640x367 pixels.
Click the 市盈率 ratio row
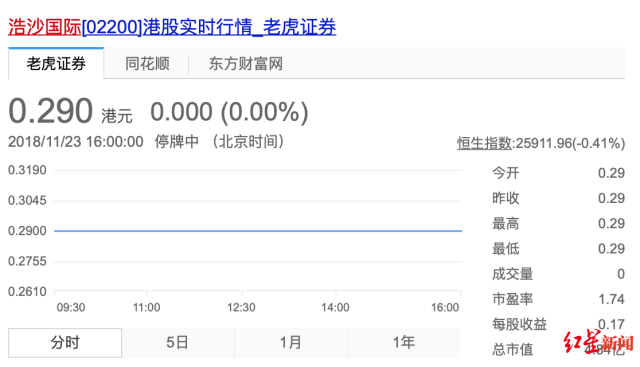point(558,299)
